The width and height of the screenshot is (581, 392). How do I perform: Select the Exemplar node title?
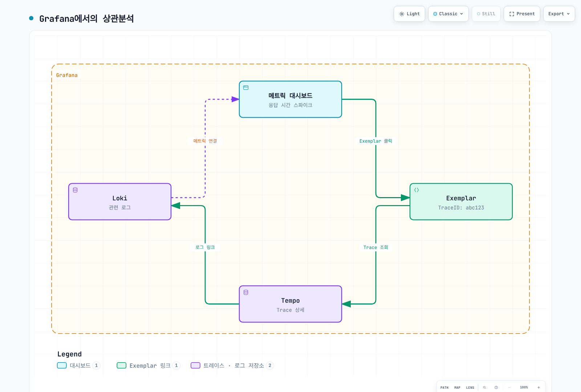click(461, 198)
